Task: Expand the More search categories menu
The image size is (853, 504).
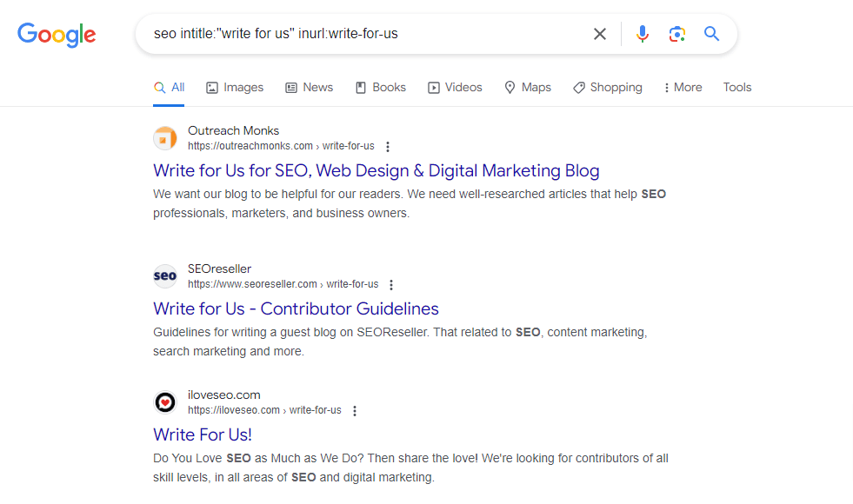Action: tap(683, 87)
